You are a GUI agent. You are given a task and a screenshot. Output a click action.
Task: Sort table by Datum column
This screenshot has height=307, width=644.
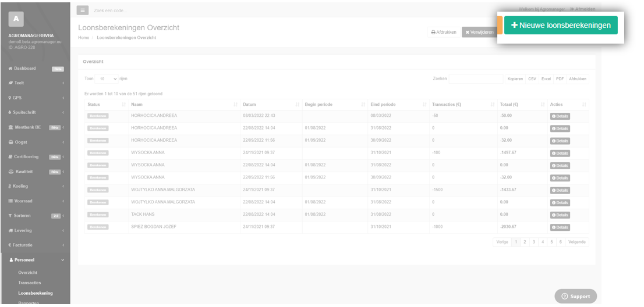(271, 105)
